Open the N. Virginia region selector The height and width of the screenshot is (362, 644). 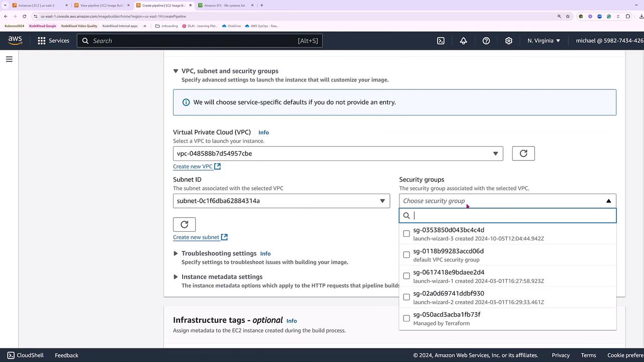544,41
